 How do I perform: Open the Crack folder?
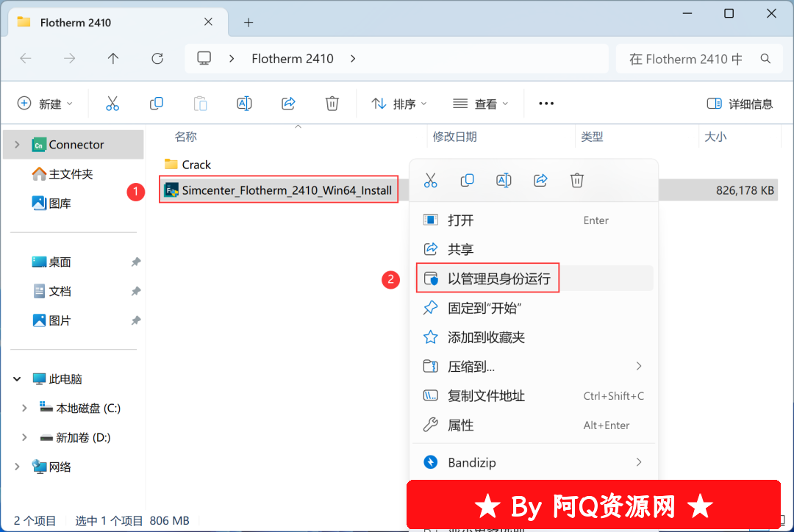tap(187, 165)
